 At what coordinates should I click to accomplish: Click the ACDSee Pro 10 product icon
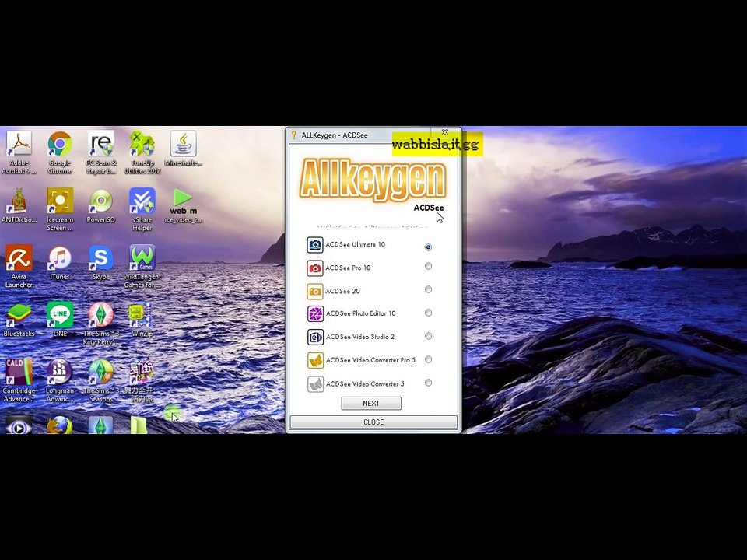pyautogui.click(x=315, y=268)
